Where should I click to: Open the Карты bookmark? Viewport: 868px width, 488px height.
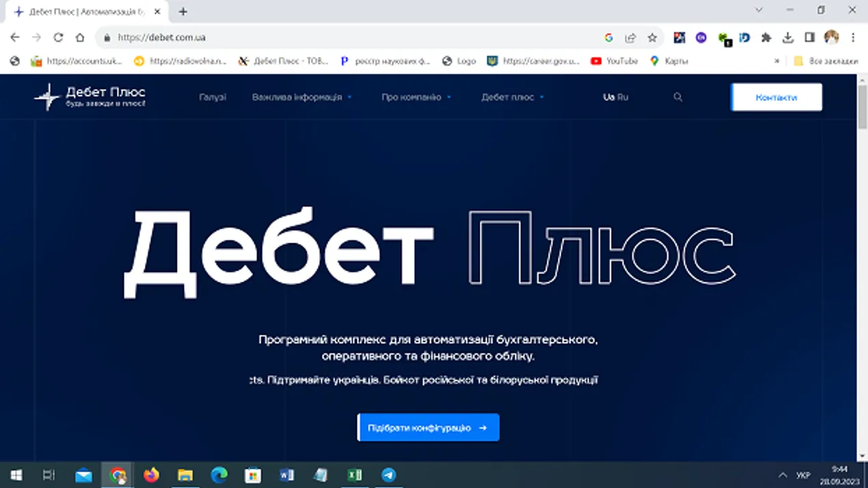668,61
